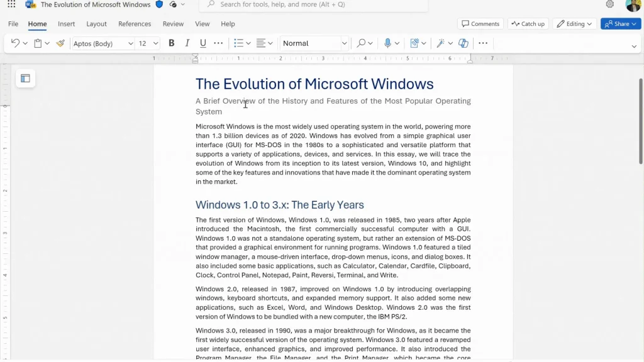Click the Comments button
The image size is (644, 362).
pyautogui.click(x=480, y=24)
